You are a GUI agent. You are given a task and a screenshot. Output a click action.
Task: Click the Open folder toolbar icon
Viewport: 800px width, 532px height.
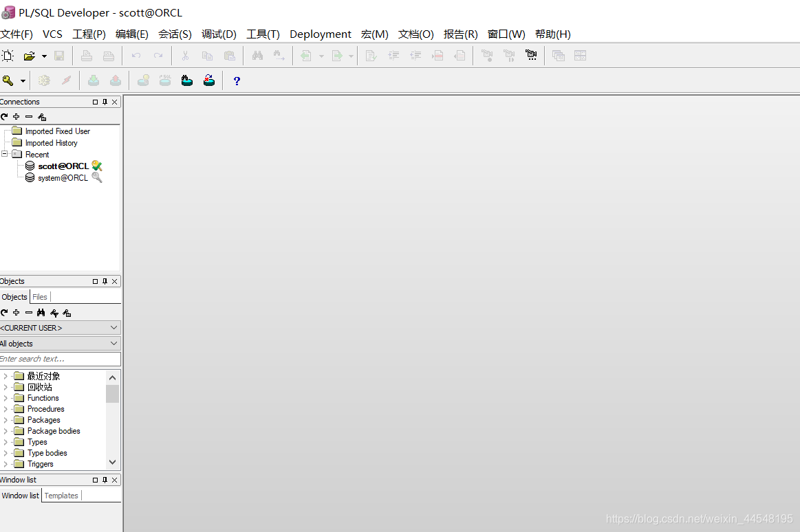click(30, 56)
